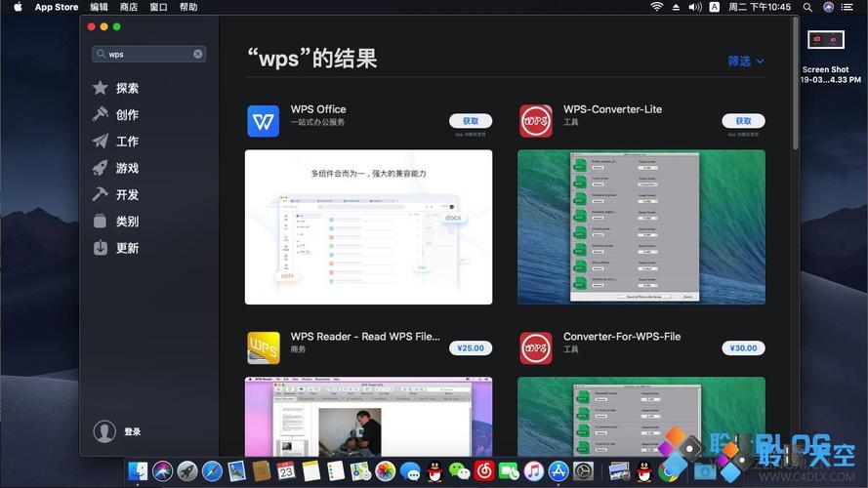Click the 登录 sign-in label
This screenshot has height=488, width=868.
click(133, 431)
